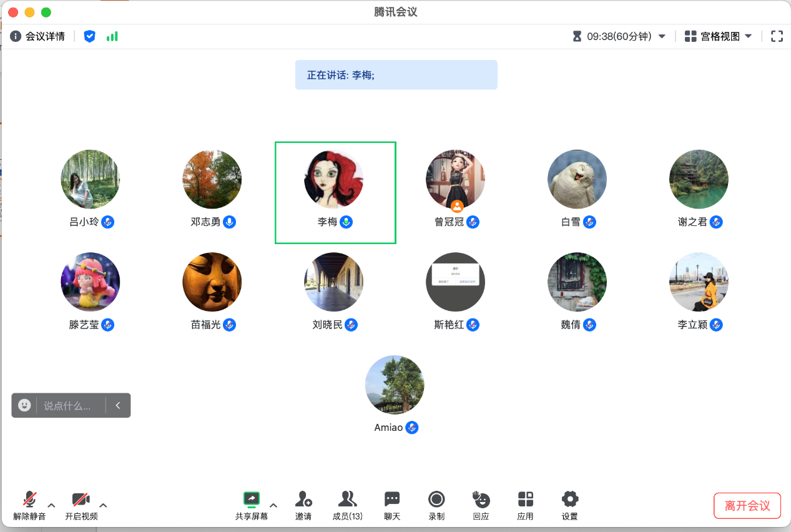Expand video options arrow beside 开启视频
The image size is (791, 532).
pos(104,505)
